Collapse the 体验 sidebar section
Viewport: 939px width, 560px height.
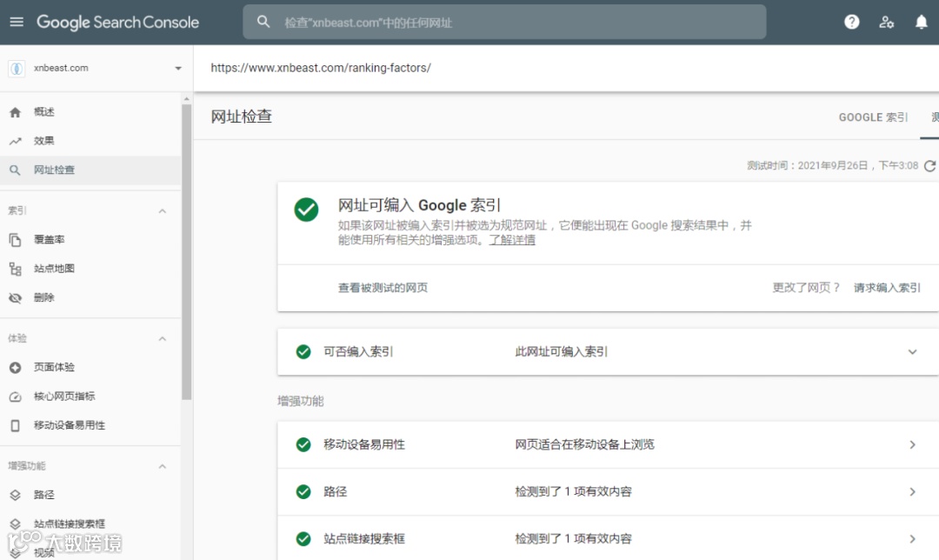(x=163, y=338)
